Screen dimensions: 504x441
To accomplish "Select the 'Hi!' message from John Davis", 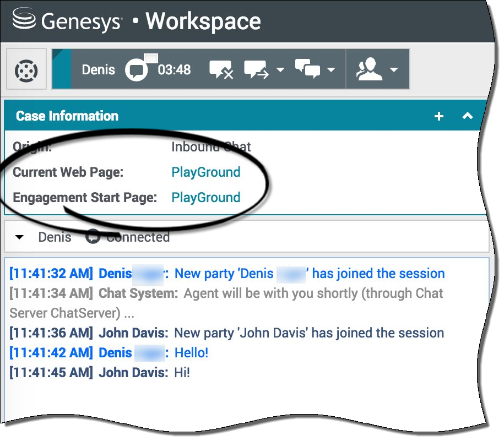I will coord(182,373).
